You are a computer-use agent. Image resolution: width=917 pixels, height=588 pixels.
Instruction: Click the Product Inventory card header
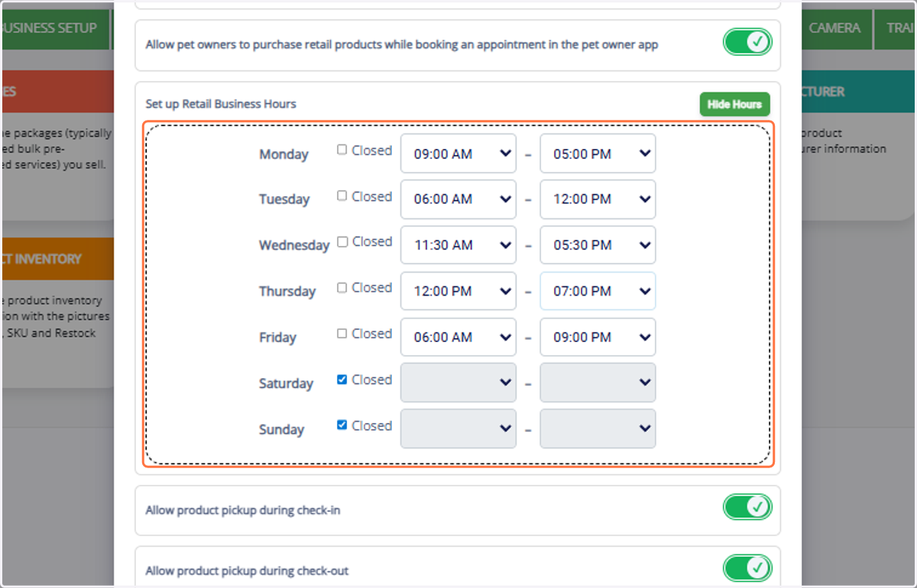click(x=57, y=259)
